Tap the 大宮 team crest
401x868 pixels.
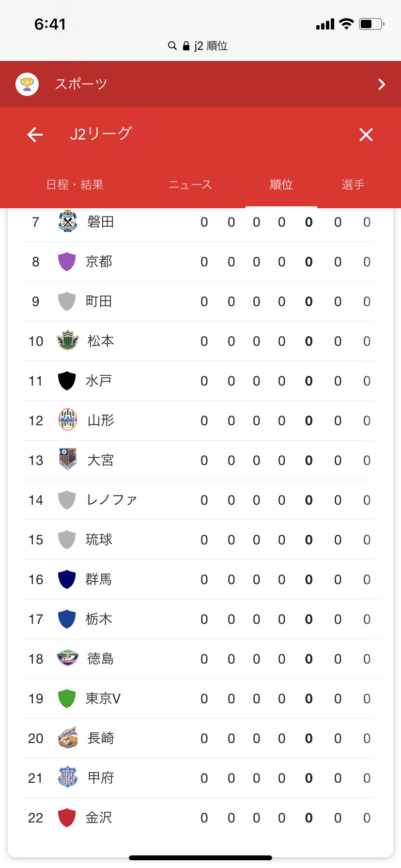pos(67,460)
